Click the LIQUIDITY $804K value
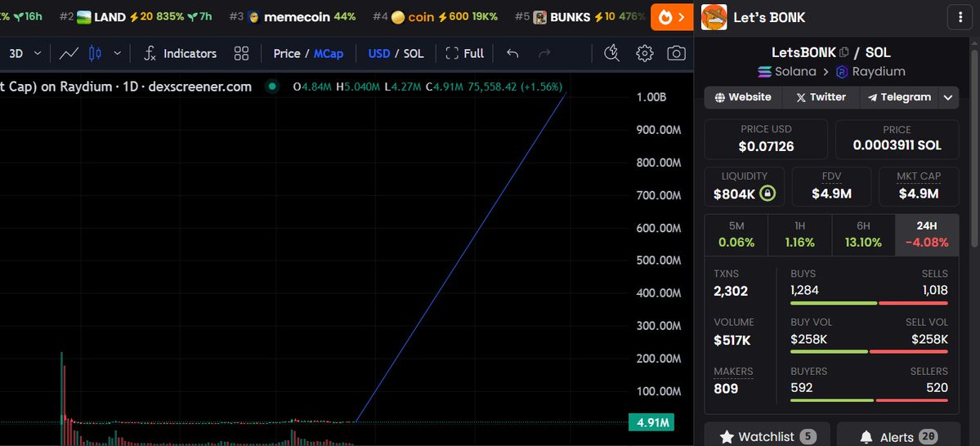The width and height of the screenshot is (980, 446). pyautogui.click(x=734, y=194)
